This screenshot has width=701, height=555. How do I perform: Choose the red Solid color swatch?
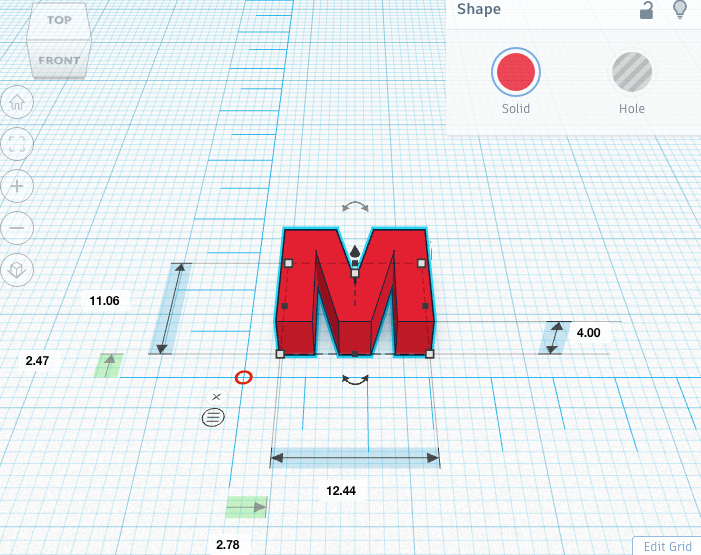pyautogui.click(x=516, y=72)
